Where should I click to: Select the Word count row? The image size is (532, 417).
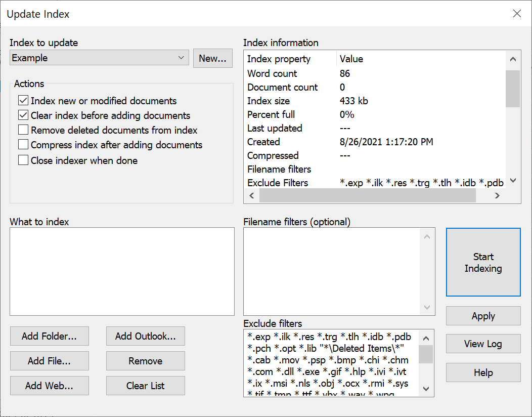click(375, 74)
